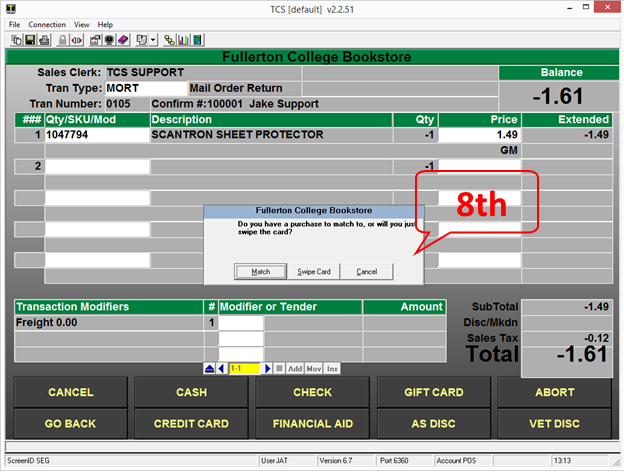
Task: Click the Port 6360 status entry
Action: coord(394,461)
